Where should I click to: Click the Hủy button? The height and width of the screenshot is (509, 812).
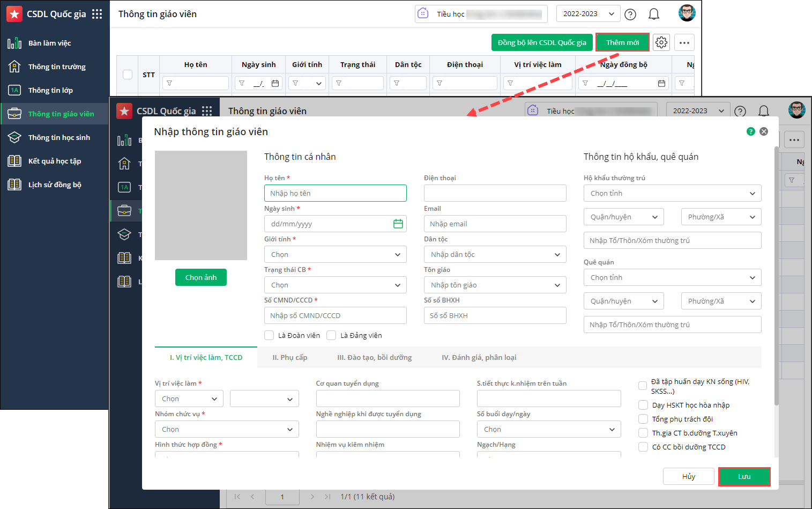[689, 476]
